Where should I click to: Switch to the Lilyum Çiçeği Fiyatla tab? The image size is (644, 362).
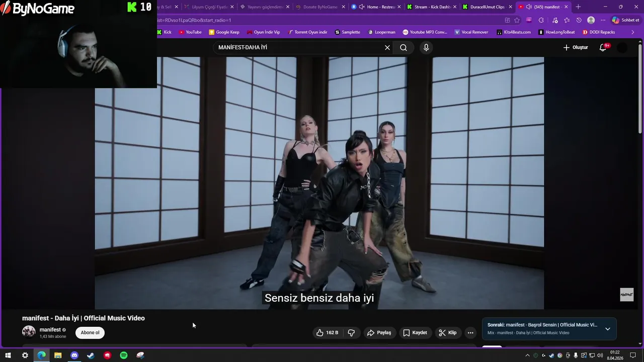[x=209, y=7]
